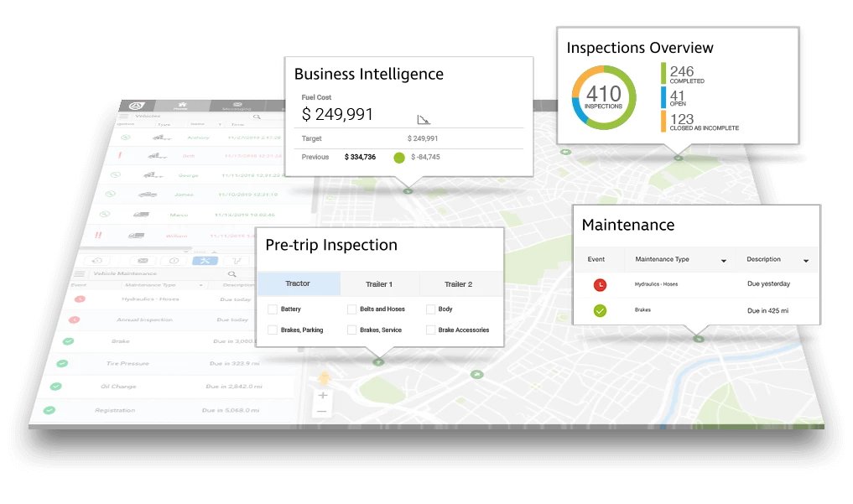This screenshot has width=853, height=504.
Task: Check the Battery checkbox
Action: (x=273, y=309)
